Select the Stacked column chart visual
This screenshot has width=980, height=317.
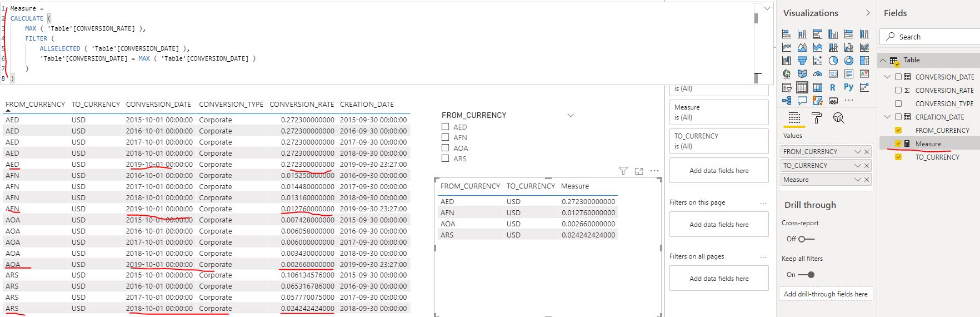click(802, 34)
